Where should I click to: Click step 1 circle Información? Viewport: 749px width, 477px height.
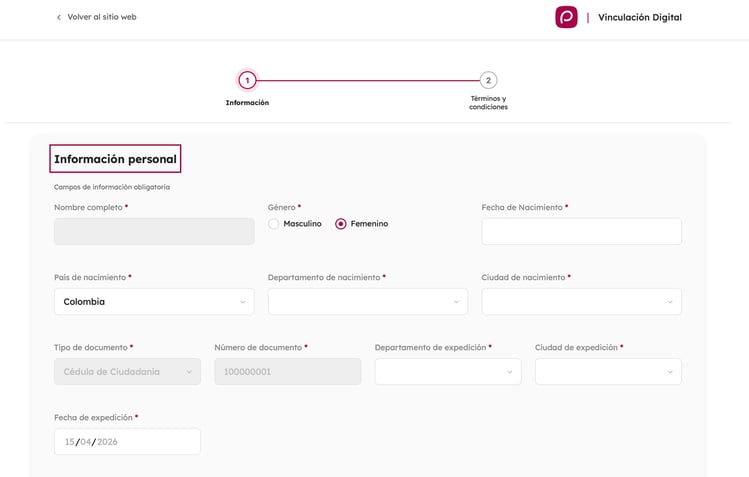pos(247,80)
